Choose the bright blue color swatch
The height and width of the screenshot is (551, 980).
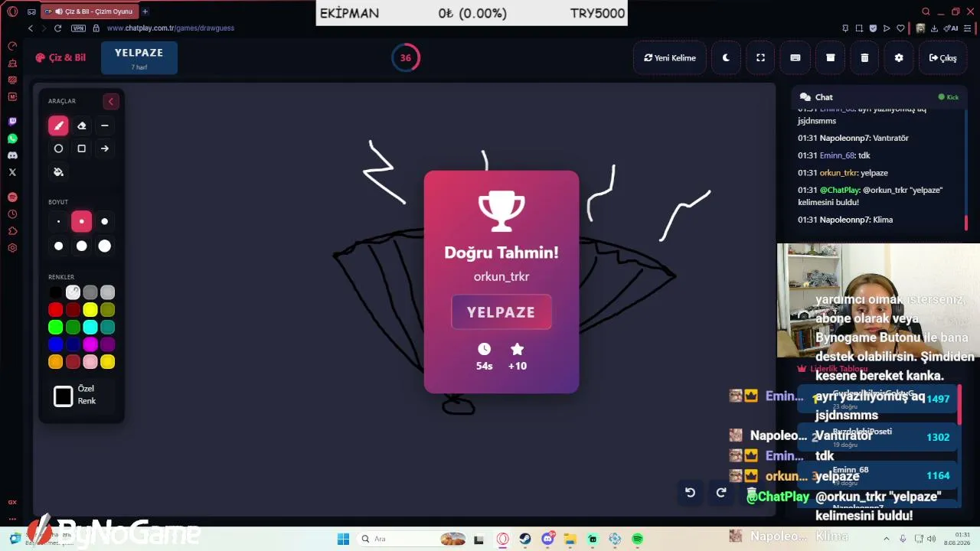(x=56, y=344)
